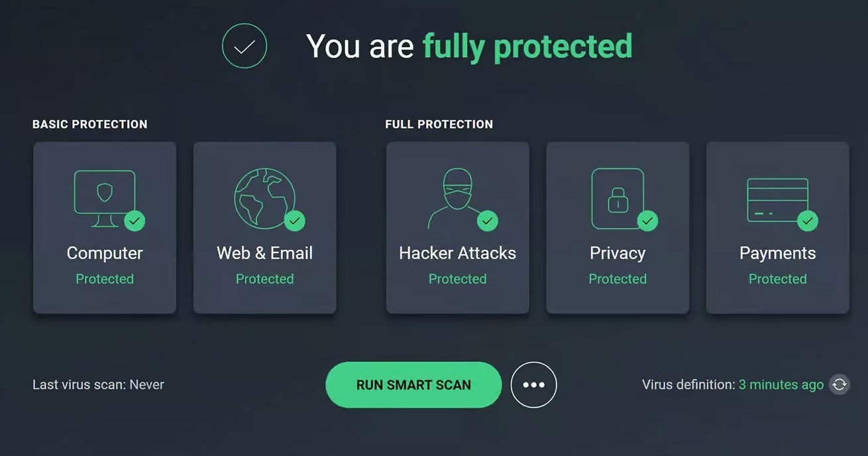Click the green checkmark badge on Payments
The height and width of the screenshot is (456, 868).
pyautogui.click(x=807, y=221)
